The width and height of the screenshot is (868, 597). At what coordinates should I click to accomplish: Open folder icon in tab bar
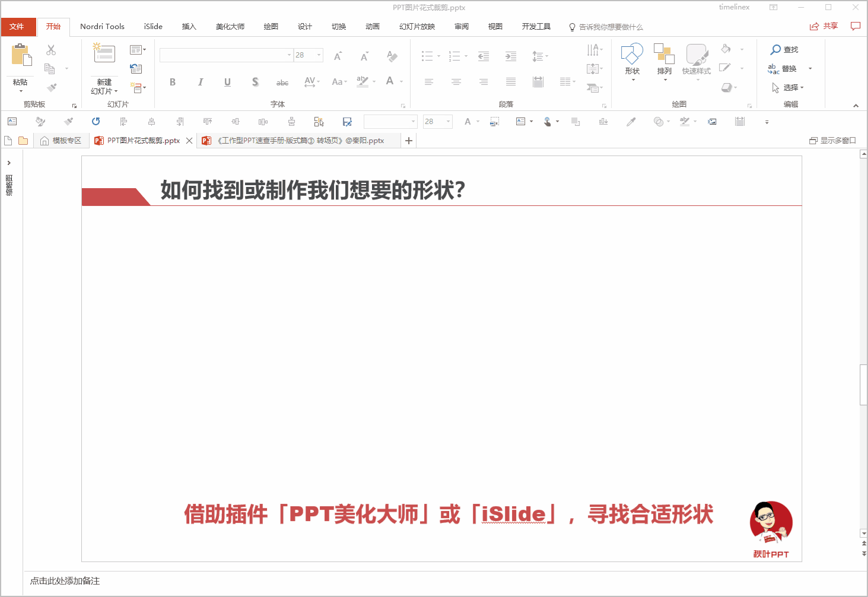click(23, 141)
